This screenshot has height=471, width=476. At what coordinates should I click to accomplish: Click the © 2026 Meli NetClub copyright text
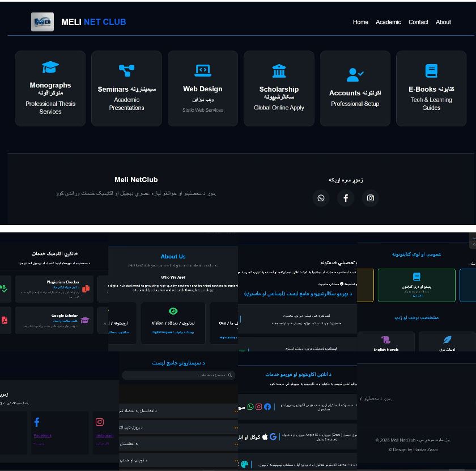click(x=413, y=440)
